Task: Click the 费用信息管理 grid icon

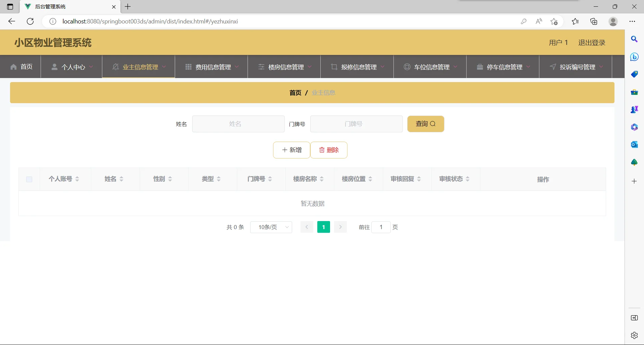Action: pos(188,67)
